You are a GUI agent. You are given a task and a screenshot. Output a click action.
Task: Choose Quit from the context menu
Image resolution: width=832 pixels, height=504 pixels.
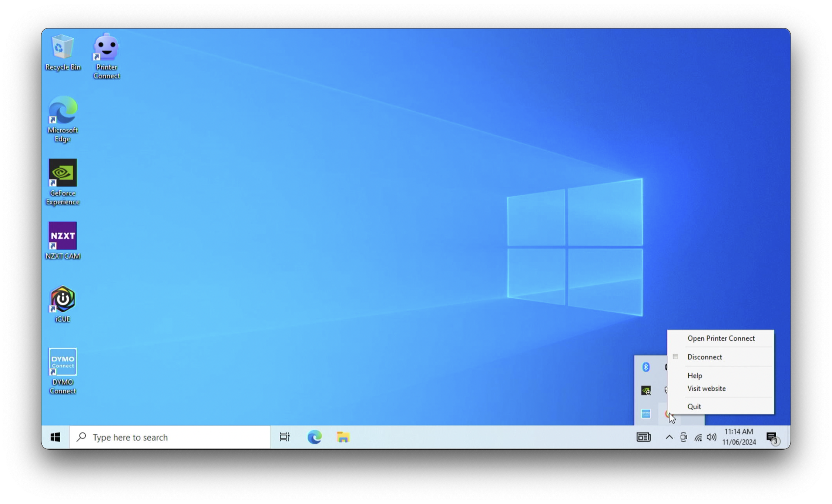click(x=694, y=406)
